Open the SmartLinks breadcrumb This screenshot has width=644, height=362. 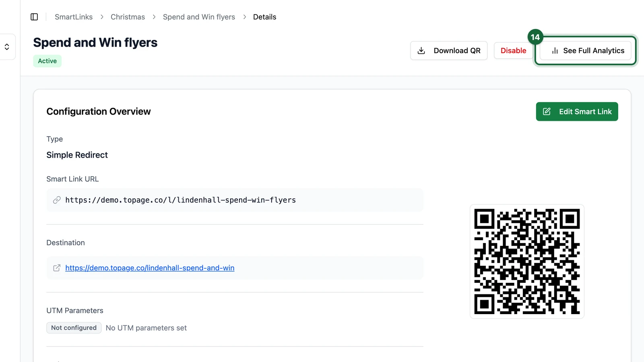coord(74,17)
